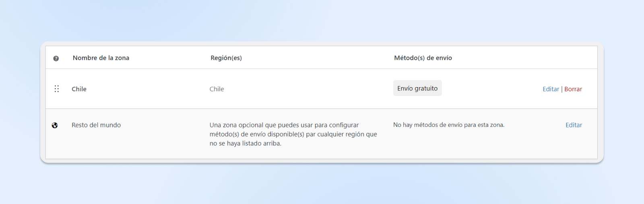Click the separator between Editar and Borrar
Image resolution: width=644 pixels, height=204 pixels.
click(x=562, y=89)
